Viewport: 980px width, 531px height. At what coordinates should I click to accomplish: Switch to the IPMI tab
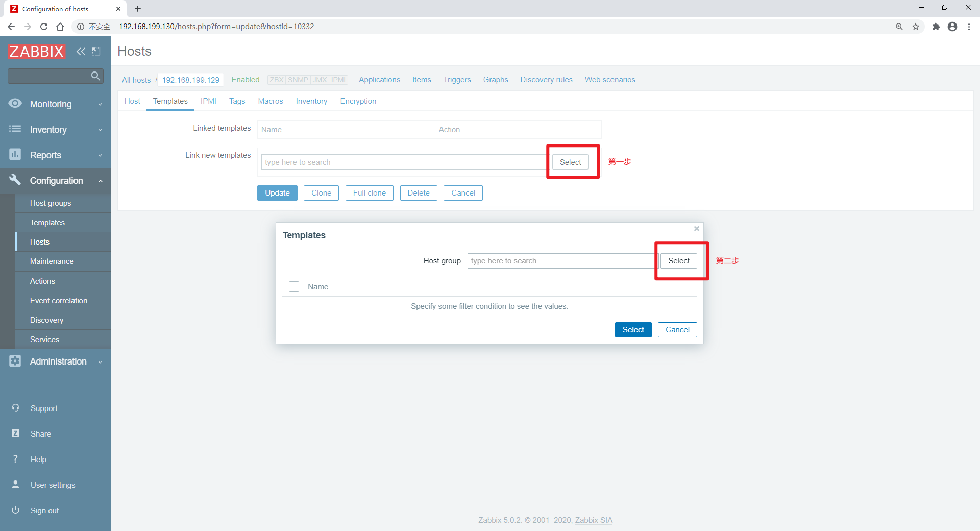click(x=208, y=101)
